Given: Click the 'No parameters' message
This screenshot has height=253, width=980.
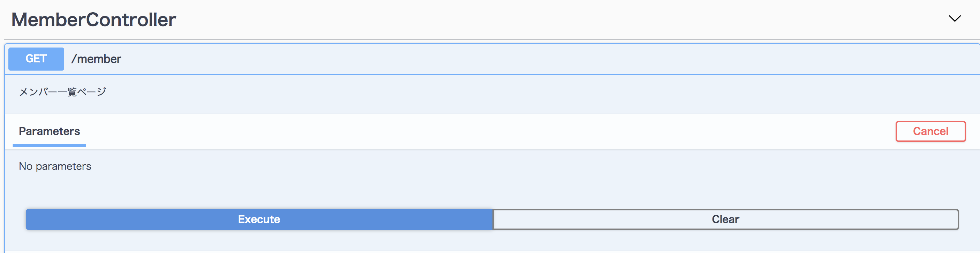Looking at the screenshot, I should click(x=55, y=166).
